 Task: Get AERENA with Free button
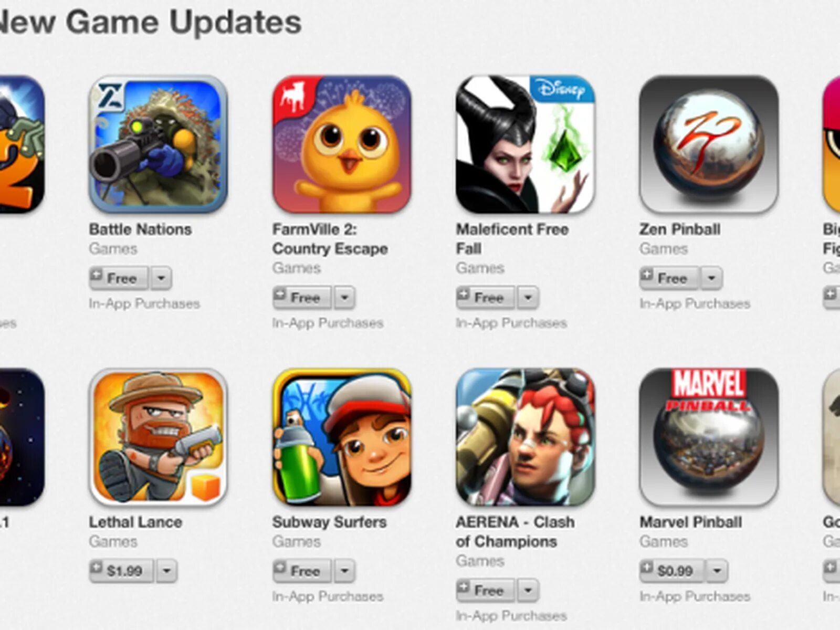pos(486,590)
